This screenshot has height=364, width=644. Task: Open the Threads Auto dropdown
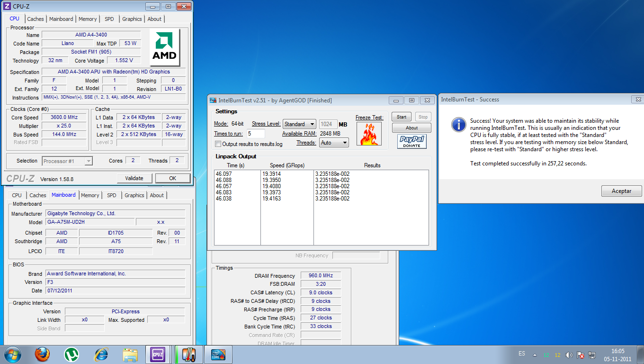[334, 142]
